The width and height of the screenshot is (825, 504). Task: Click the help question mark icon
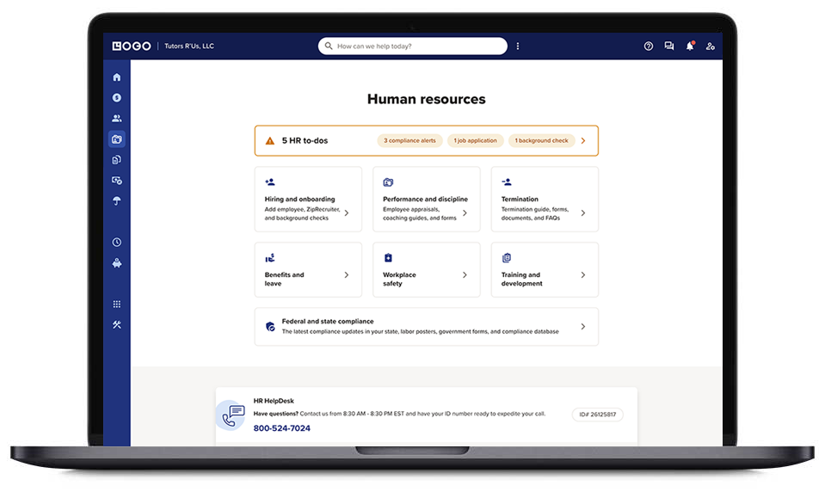click(649, 46)
